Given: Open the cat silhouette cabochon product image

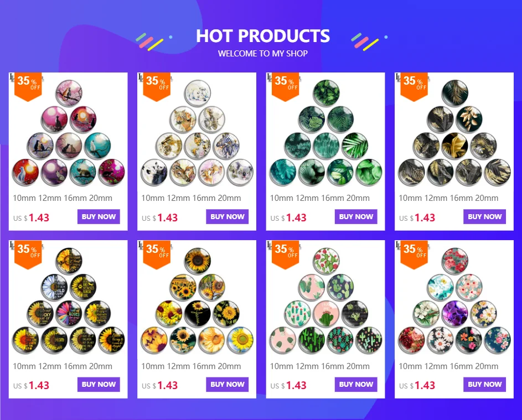Looking at the screenshot, I should [x=68, y=132].
